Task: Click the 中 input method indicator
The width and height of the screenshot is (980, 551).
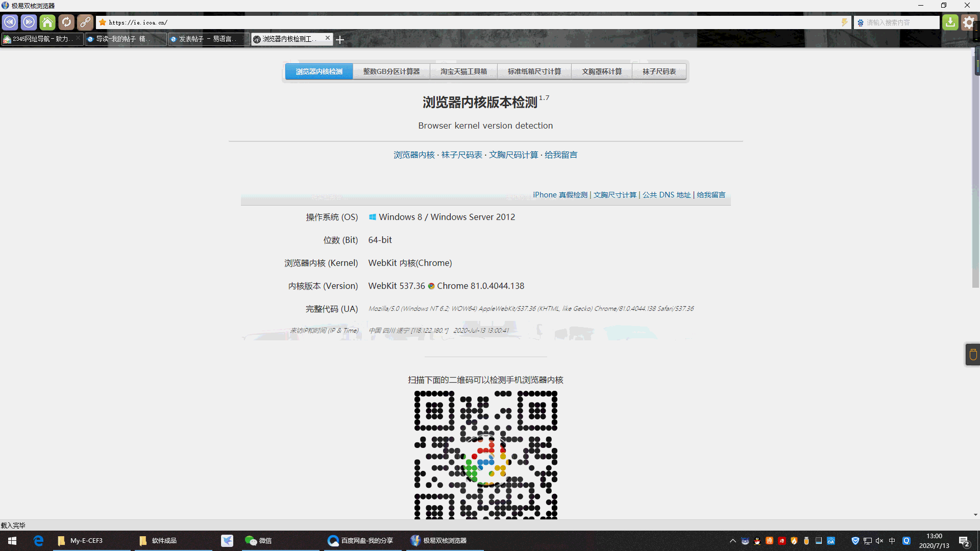Action: [892, 541]
